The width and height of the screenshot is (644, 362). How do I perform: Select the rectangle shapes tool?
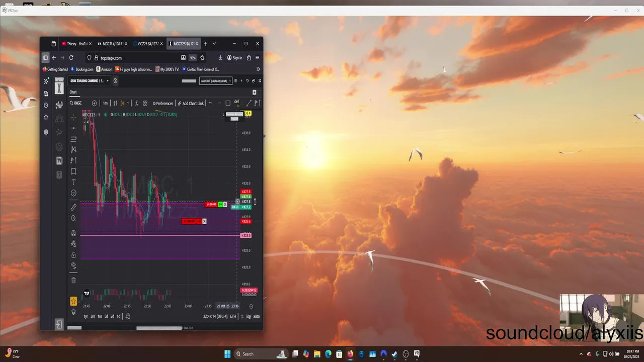(x=73, y=171)
